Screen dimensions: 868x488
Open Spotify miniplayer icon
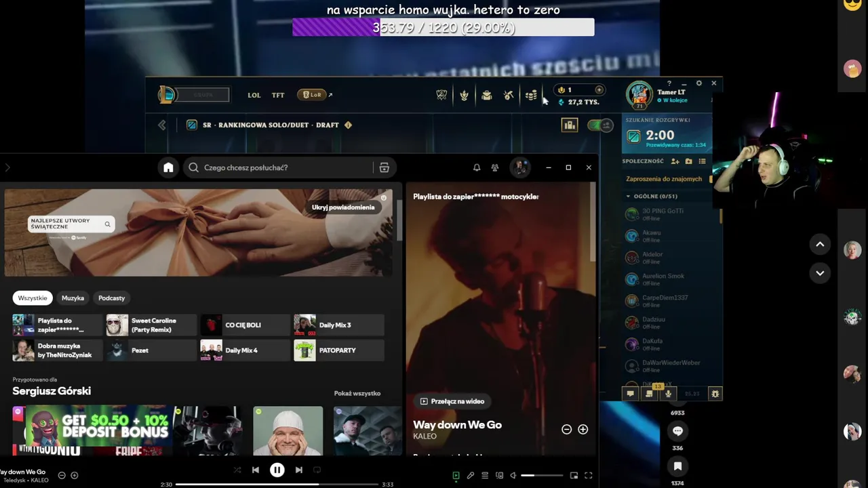click(574, 476)
